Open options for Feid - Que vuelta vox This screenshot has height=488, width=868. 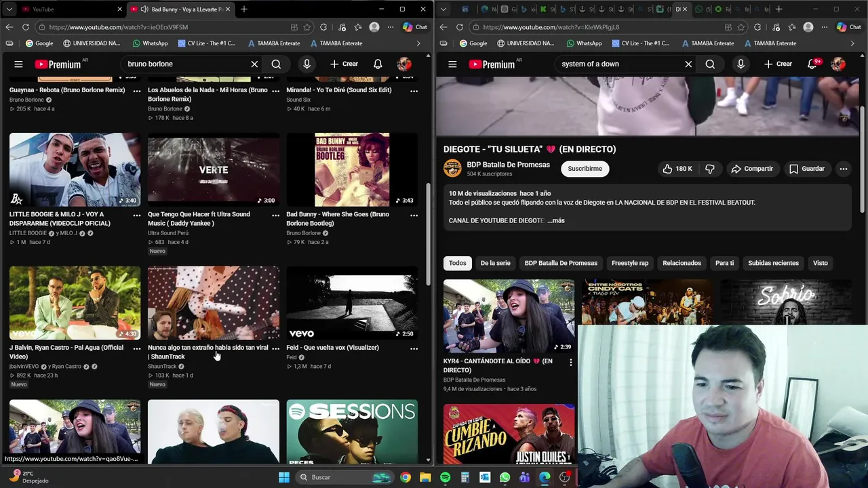[x=414, y=348]
